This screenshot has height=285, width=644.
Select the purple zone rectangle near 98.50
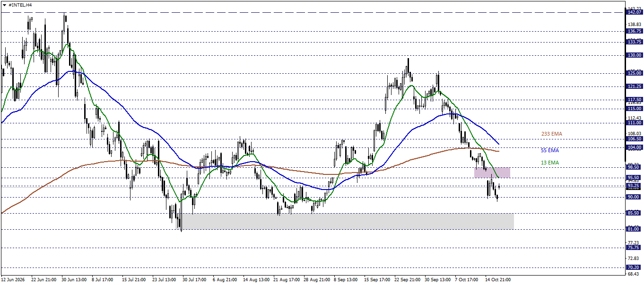pyautogui.click(x=492, y=173)
